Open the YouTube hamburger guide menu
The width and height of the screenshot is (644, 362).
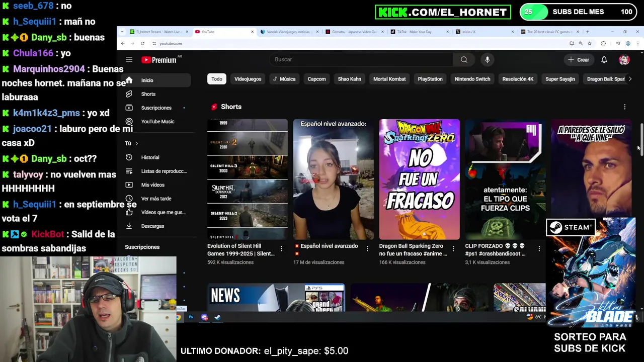(x=129, y=60)
